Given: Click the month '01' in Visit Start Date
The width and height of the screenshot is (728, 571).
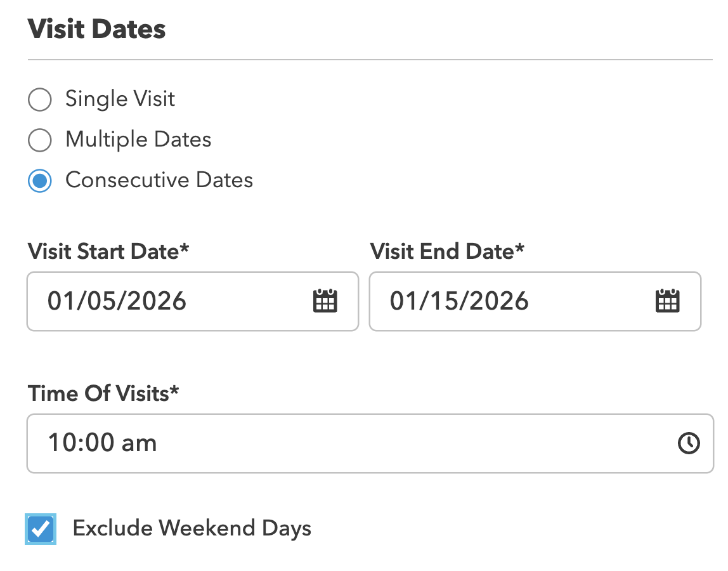Looking at the screenshot, I should coord(61,301).
